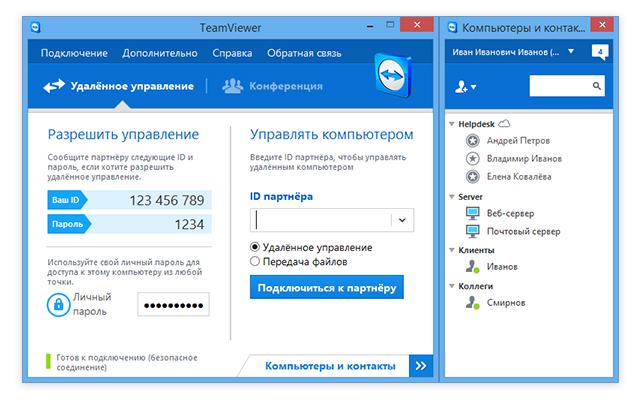The image size is (641, 401).
Task: Select the Смирнов colleague entry
Action: click(506, 303)
